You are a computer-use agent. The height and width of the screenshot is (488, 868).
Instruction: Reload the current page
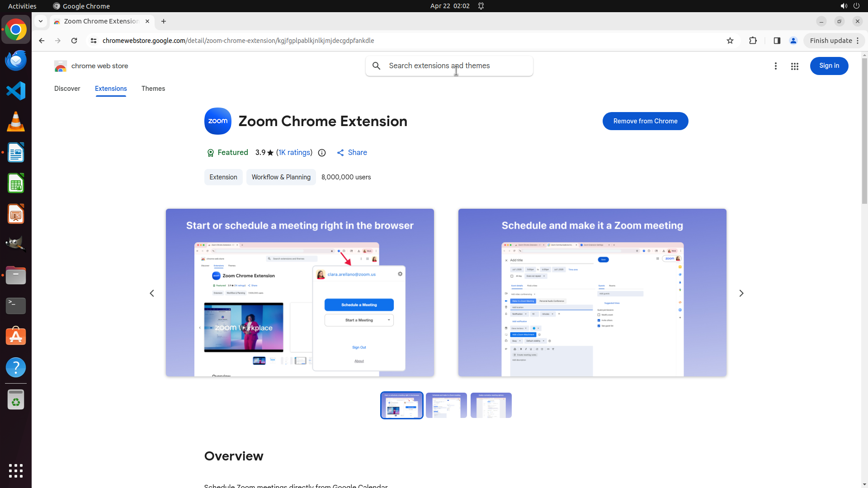click(x=74, y=41)
